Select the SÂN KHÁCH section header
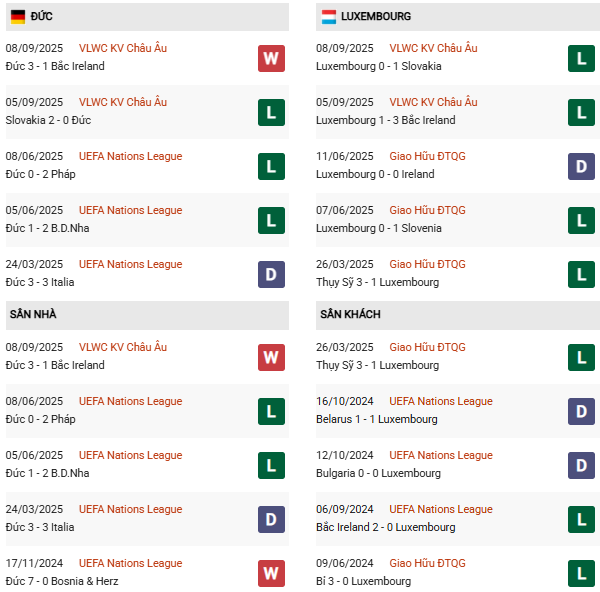 [351, 314]
